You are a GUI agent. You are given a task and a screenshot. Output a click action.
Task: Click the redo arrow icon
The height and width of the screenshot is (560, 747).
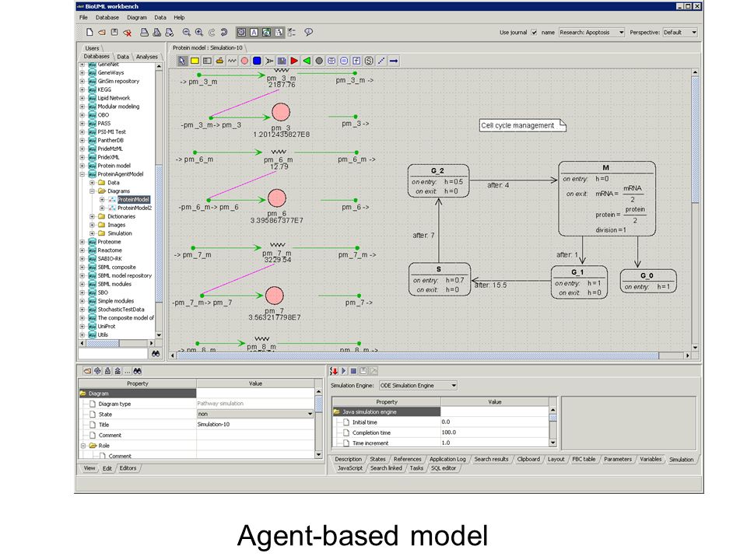pos(224,33)
